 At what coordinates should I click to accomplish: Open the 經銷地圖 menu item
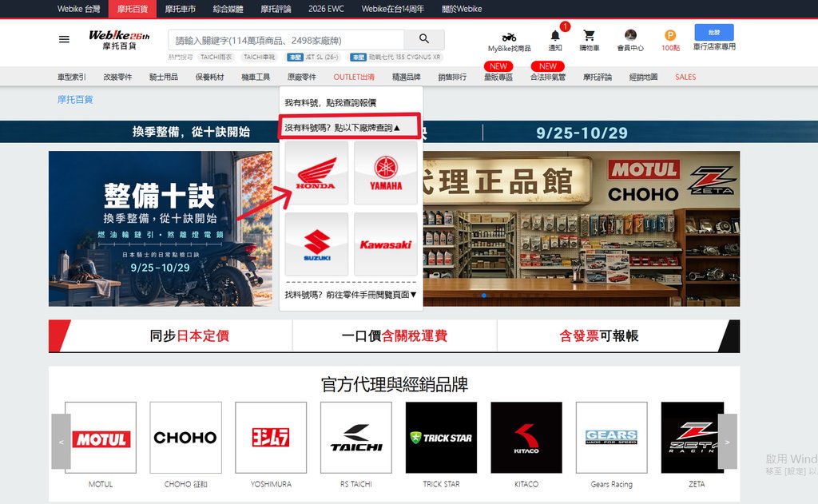coord(643,77)
